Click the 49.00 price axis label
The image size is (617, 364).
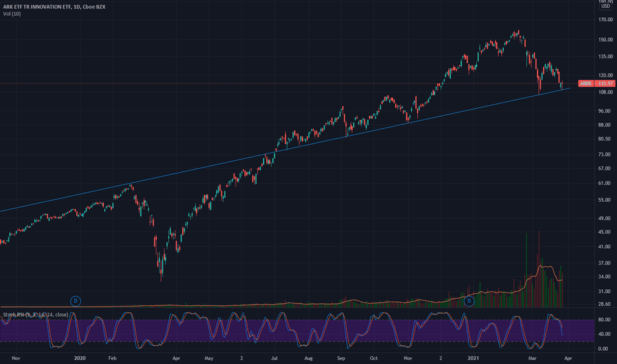click(x=604, y=218)
